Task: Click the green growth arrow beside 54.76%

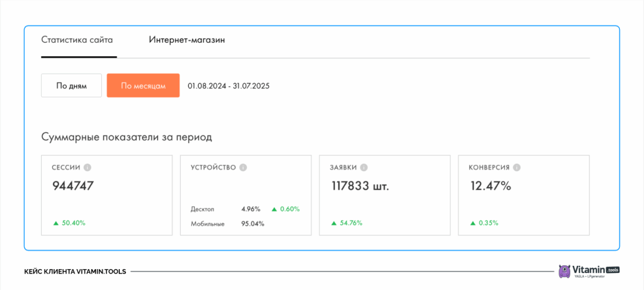Action: pyautogui.click(x=334, y=223)
